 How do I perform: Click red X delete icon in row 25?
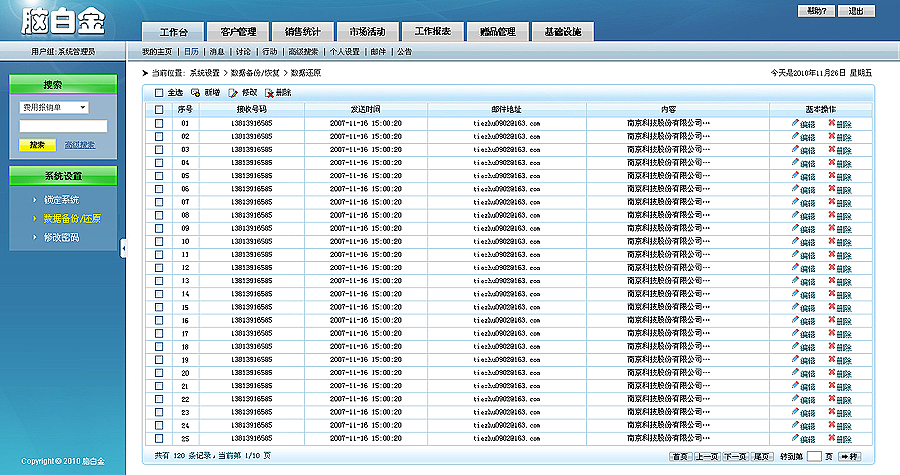click(x=831, y=438)
